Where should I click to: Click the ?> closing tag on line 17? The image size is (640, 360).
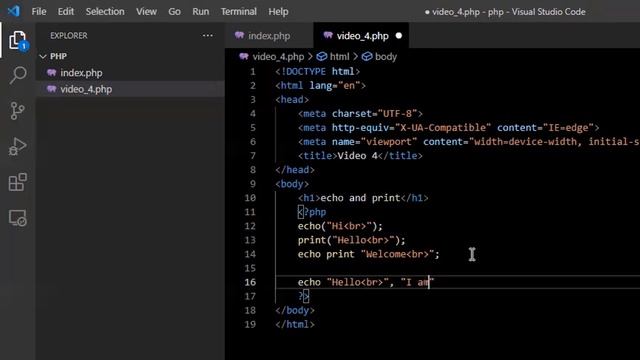tap(304, 296)
